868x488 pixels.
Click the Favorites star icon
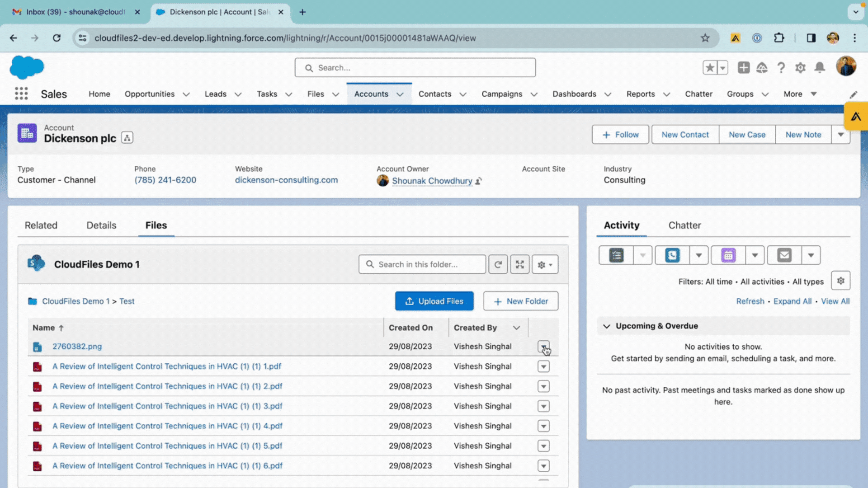point(710,68)
